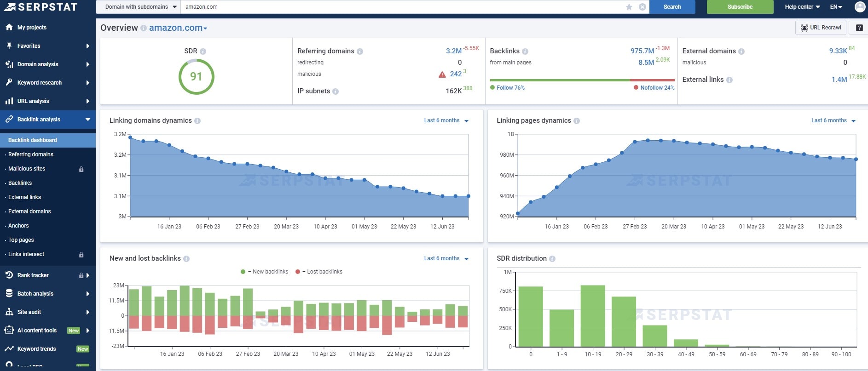Clear the search field with X icon
The height and width of the screenshot is (371, 868).
point(642,7)
